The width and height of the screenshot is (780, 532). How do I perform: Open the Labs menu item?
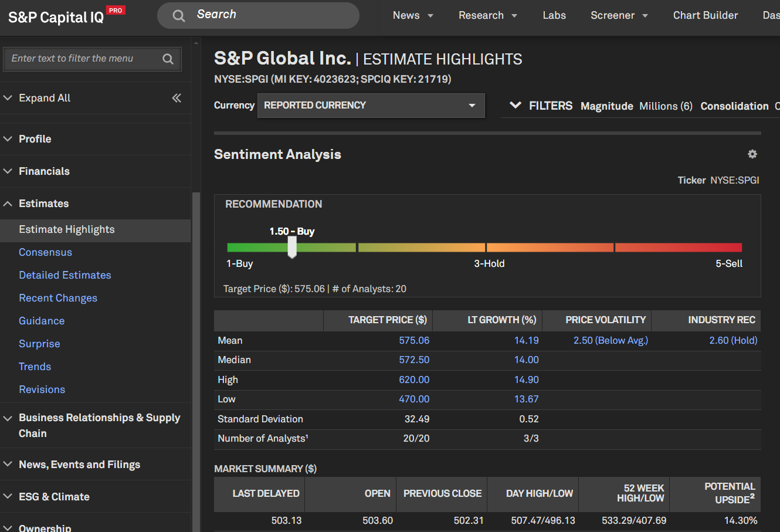pos(554,15)
